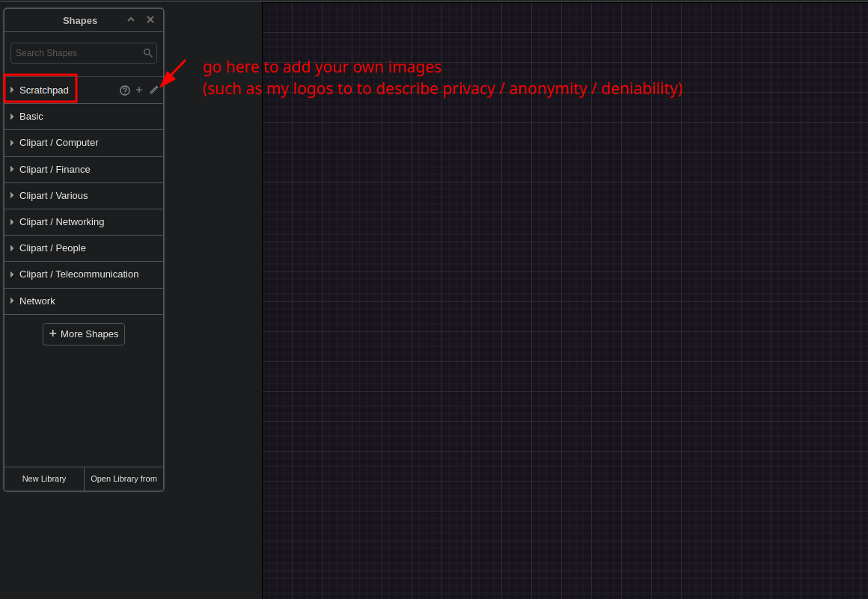The height and width of the screenshot is (599, 868).
Task: Click the Scratchpad help question mark icon
Action: (x=125, y=90)
